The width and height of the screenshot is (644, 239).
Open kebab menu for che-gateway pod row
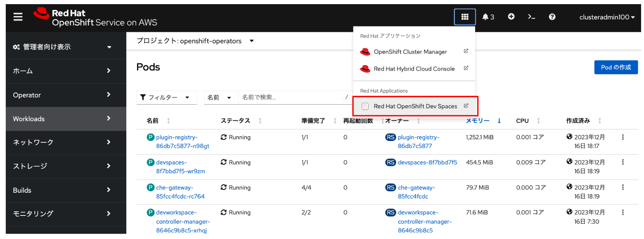tap(622, 187)
